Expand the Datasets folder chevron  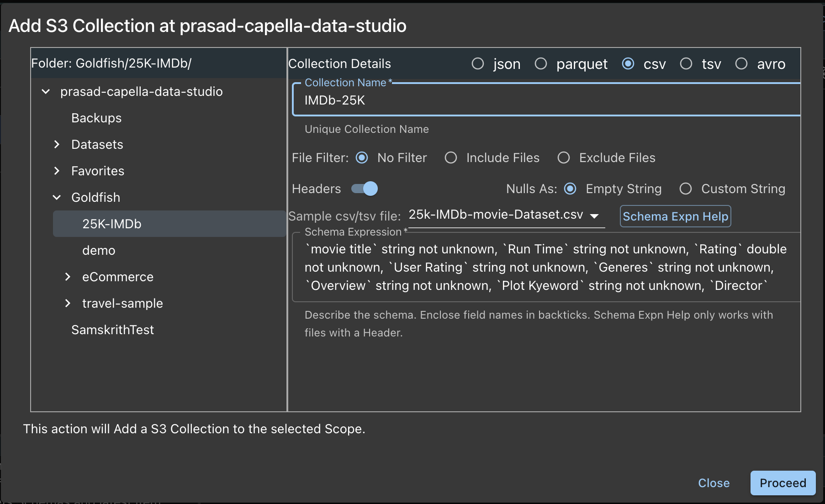(x=57, y=144)
